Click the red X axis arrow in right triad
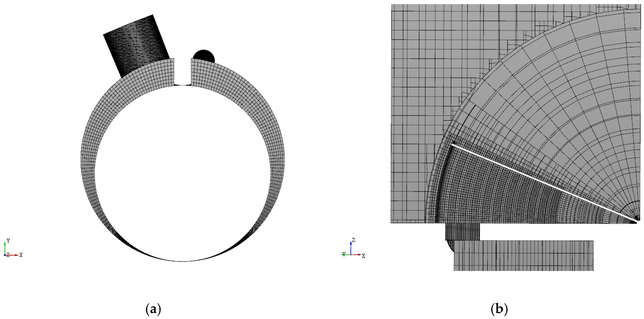The image size is (644, 319). click(357, 255)
